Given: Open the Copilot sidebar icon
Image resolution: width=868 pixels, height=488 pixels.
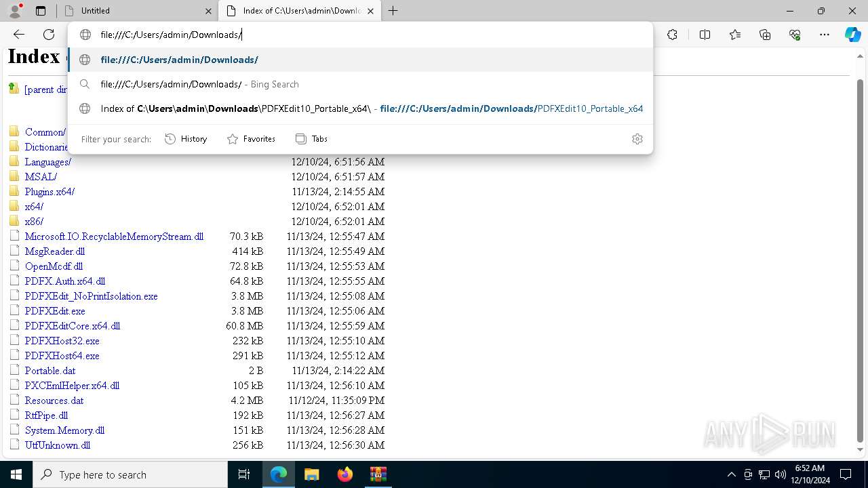Looking at the screenshot, I should point(852,35).
